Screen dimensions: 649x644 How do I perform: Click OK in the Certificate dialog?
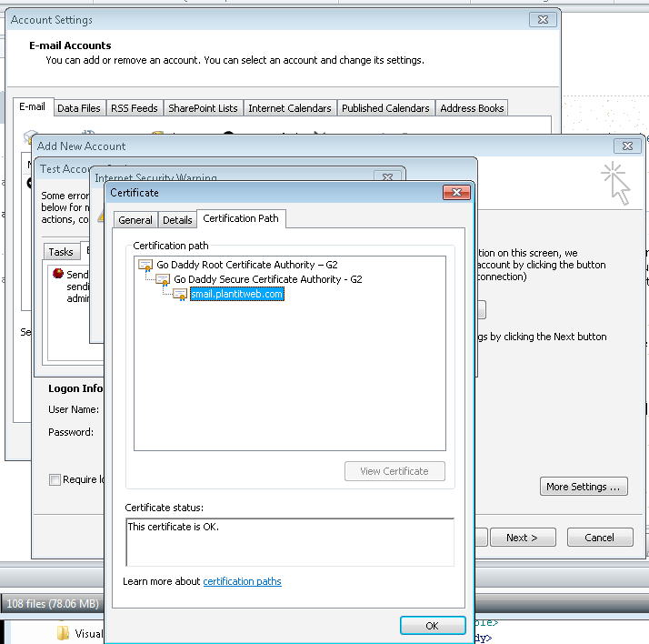coord(433,626)
